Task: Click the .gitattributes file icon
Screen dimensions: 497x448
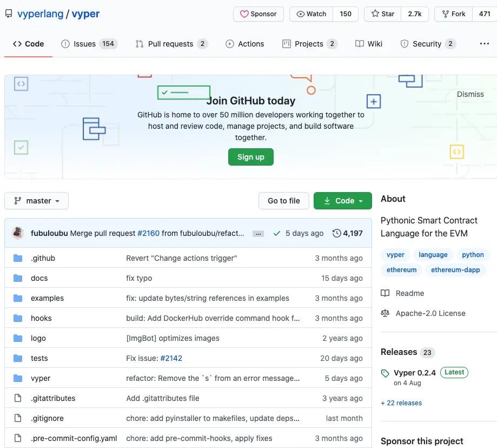Action: 18,398
